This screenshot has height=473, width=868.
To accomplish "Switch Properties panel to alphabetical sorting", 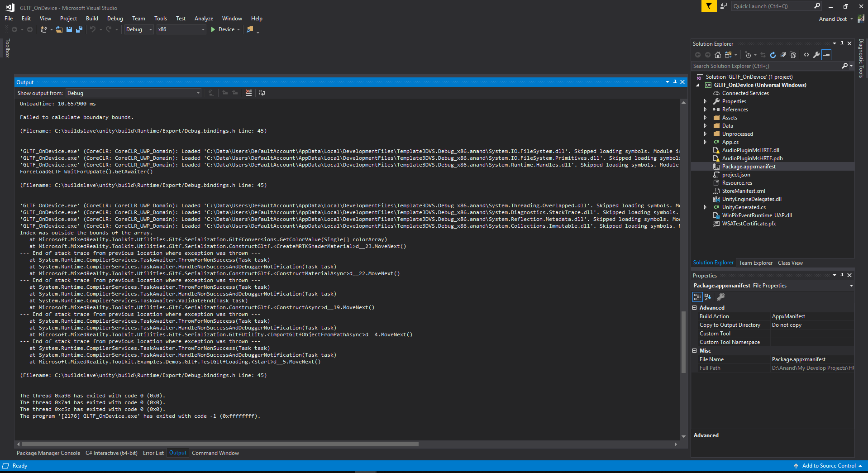I will pyautogui.click(x=707, y=297).
